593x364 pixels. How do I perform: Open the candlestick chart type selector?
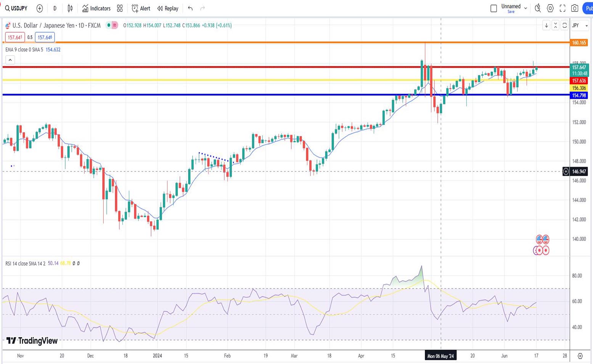pos(70,8)
